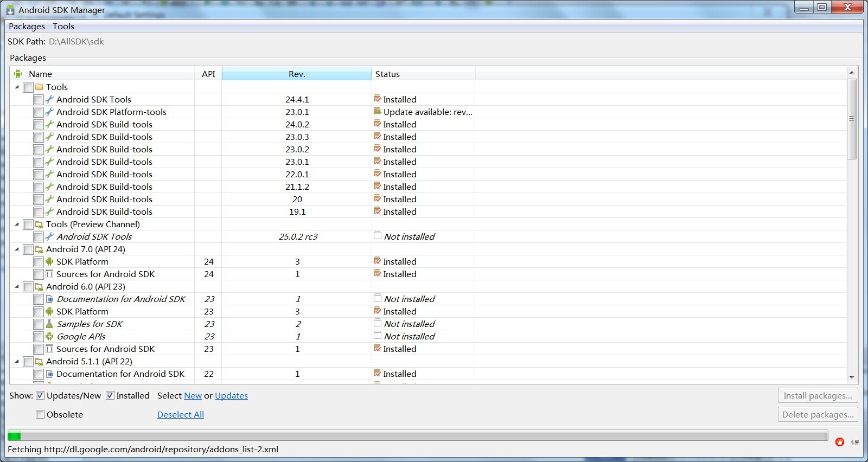The image size is (868, 462).
Task: Click the Sources for Android SDK API 24 icon
Action: point(49,274)
